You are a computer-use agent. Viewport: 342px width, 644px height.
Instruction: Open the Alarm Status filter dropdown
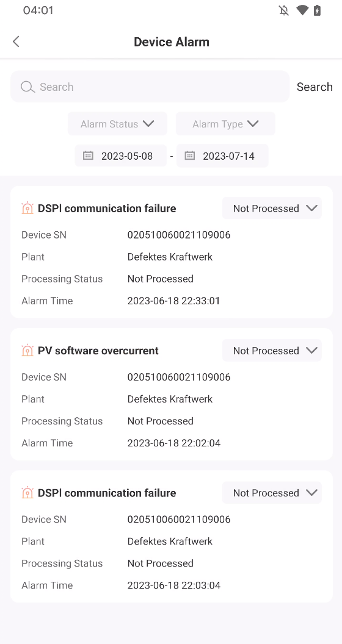point(117,124)
